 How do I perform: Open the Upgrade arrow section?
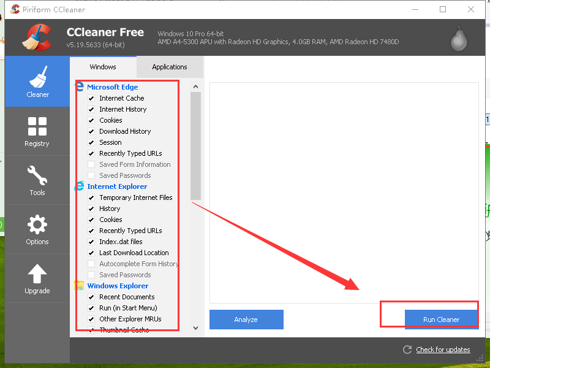(37, 278)
